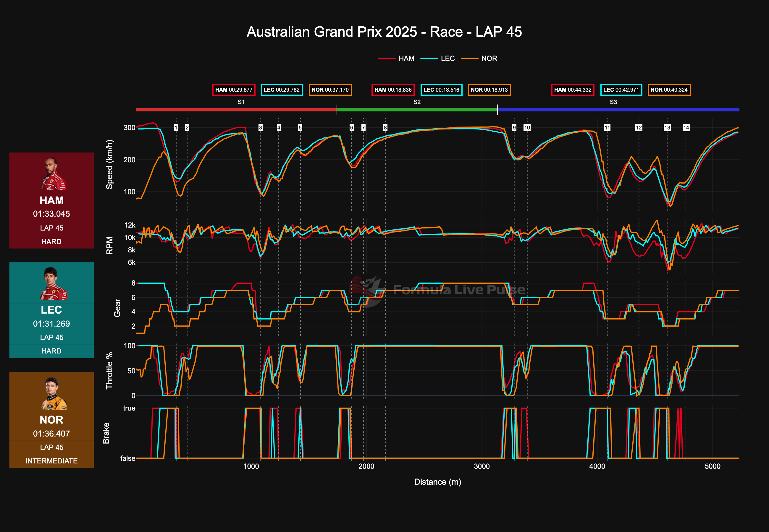Screen dimensions: 769x532
Task: Click turn 2 corner marker
Action: pos(187,128)
